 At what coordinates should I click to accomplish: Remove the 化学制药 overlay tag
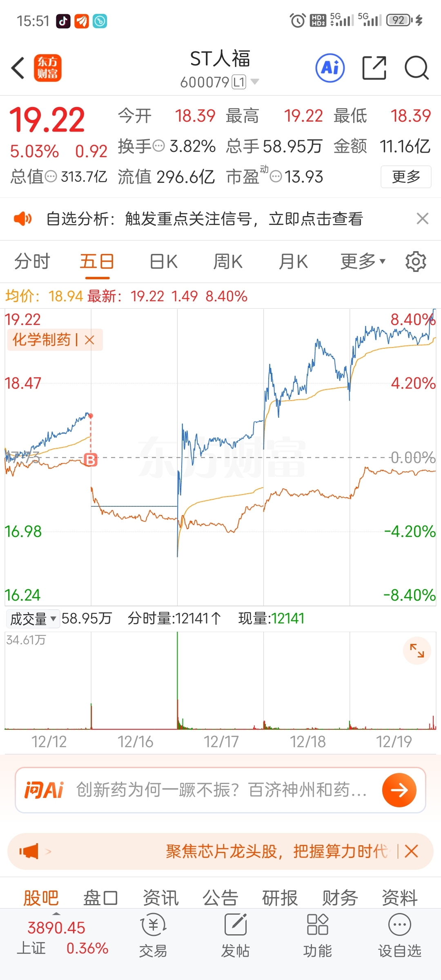click(x=89, y=340)
